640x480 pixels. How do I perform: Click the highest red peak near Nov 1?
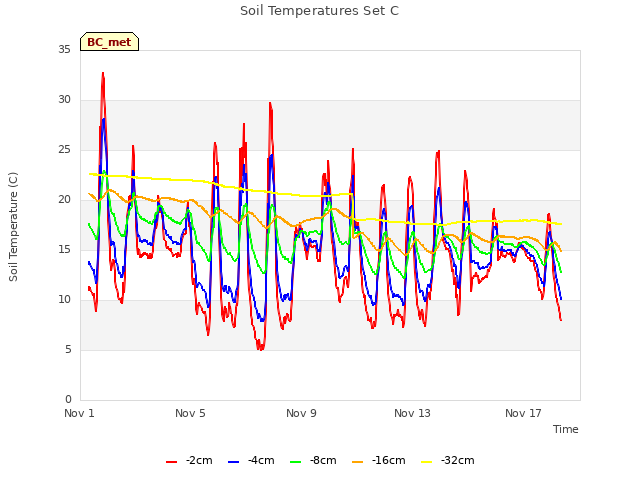tap(103, 73)
